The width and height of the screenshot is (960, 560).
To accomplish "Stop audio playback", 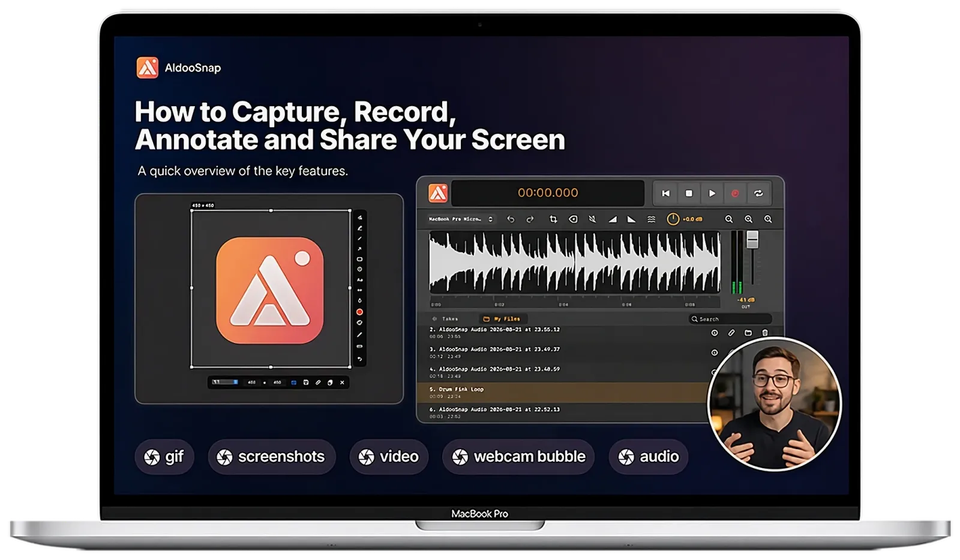I will (x=689, y=193).
